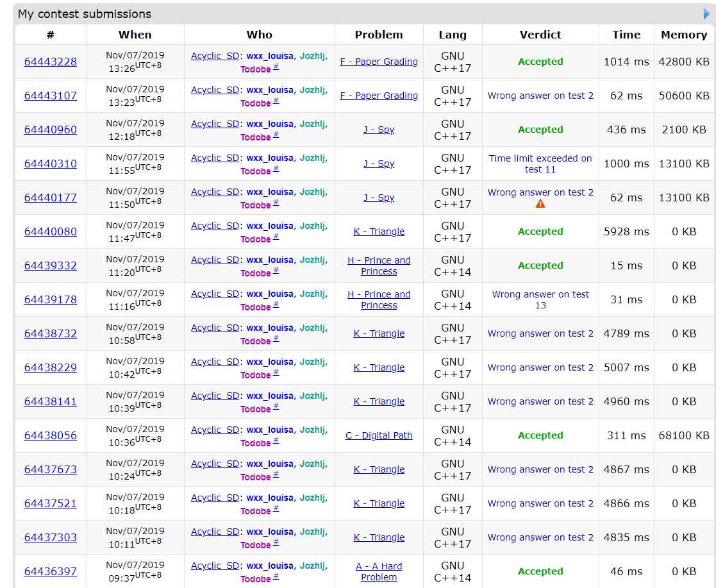Open F - Paper Grading in the accepted row
716x588 pixels.
click(x=379, y=62)
